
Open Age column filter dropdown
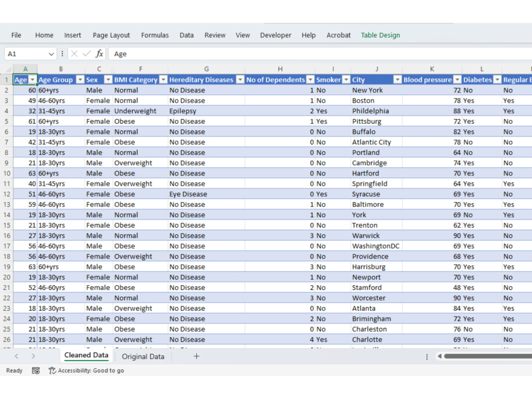[32, 80]
